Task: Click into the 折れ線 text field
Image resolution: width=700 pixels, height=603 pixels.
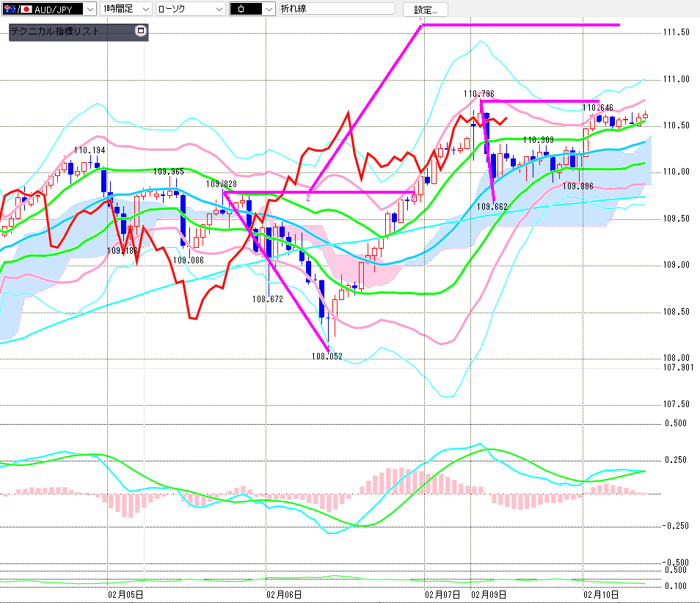Action: pyautogui.click(x=335, y=9)
